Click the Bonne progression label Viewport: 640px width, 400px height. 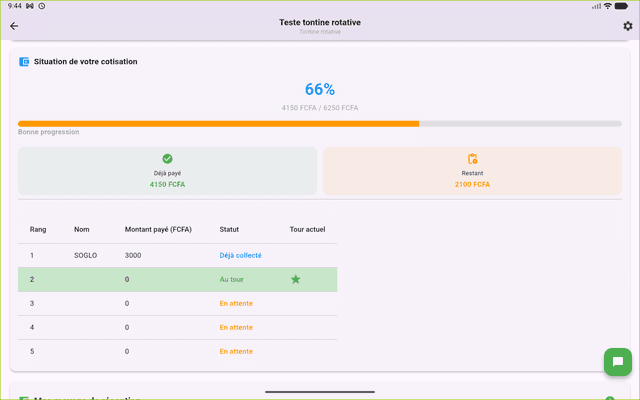(x=49, y=132)
